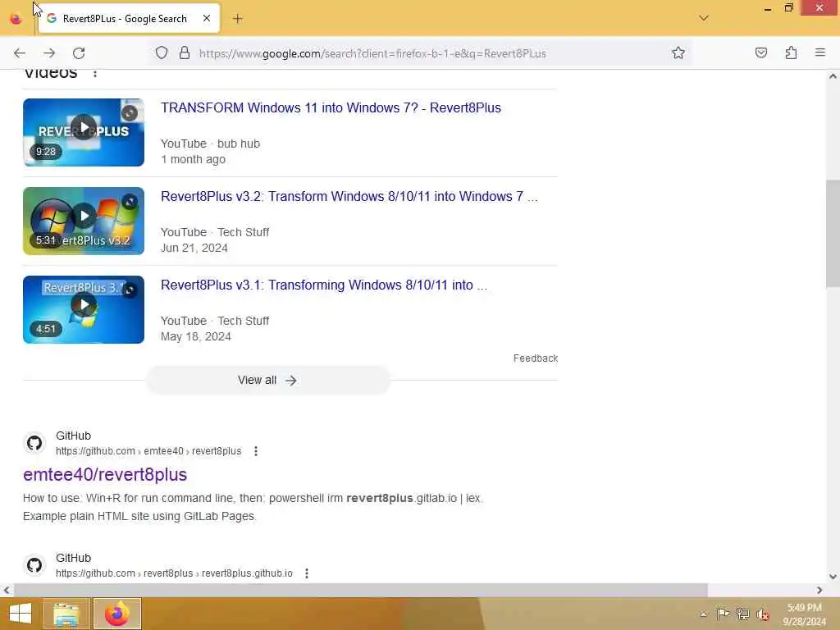Screen dimensions: 840x630
Task: Reload the Google search page
Action: (x=79, y=53)
